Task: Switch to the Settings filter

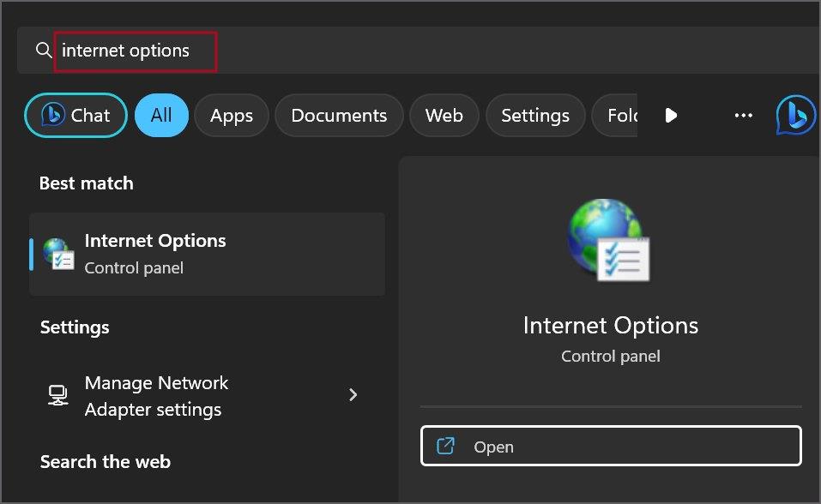Action: tap(535, 115)
